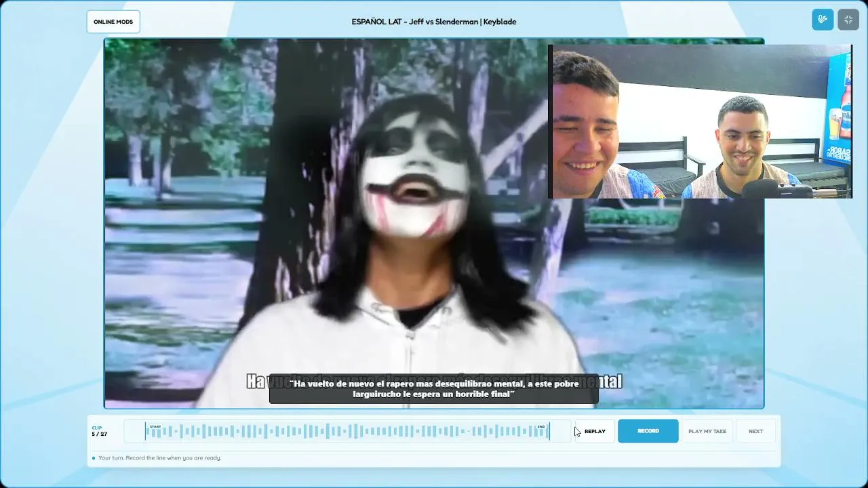Go to the NEXT clip

755,431
